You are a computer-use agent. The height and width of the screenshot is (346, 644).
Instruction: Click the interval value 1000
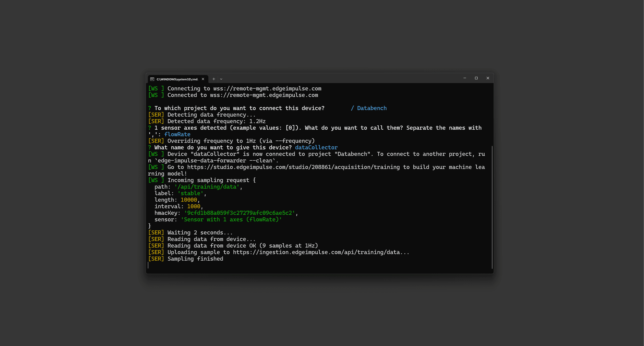194,206
